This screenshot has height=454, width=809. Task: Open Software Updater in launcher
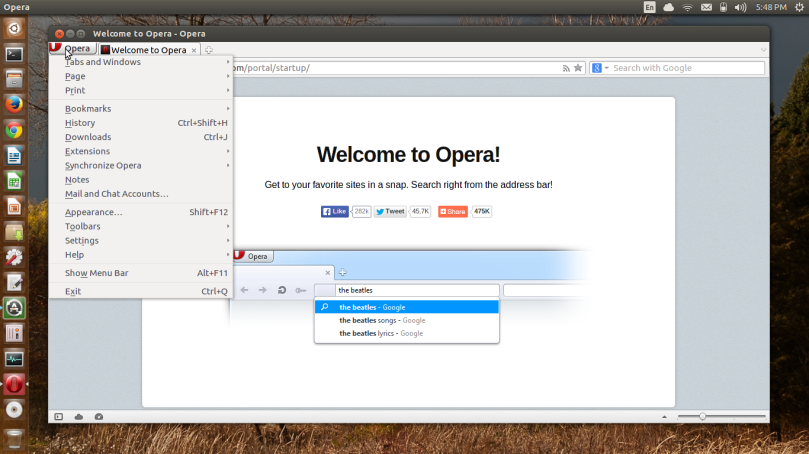click(x=14, y=308)
